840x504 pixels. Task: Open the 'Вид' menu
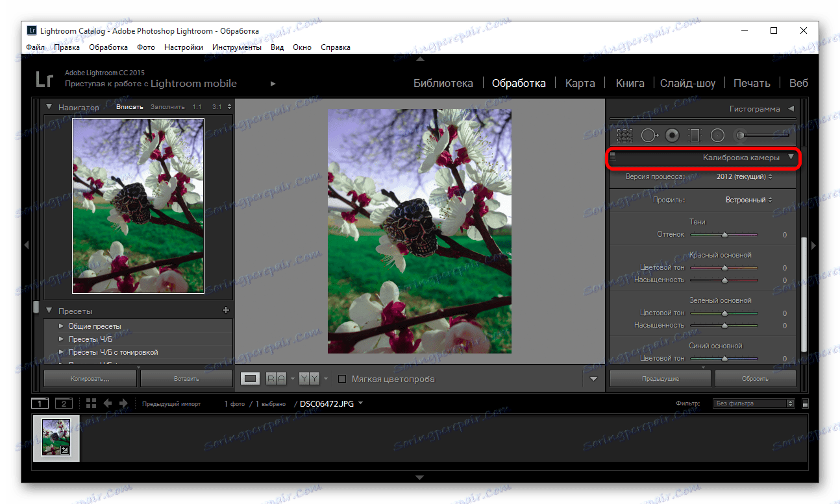pos(277,47)
